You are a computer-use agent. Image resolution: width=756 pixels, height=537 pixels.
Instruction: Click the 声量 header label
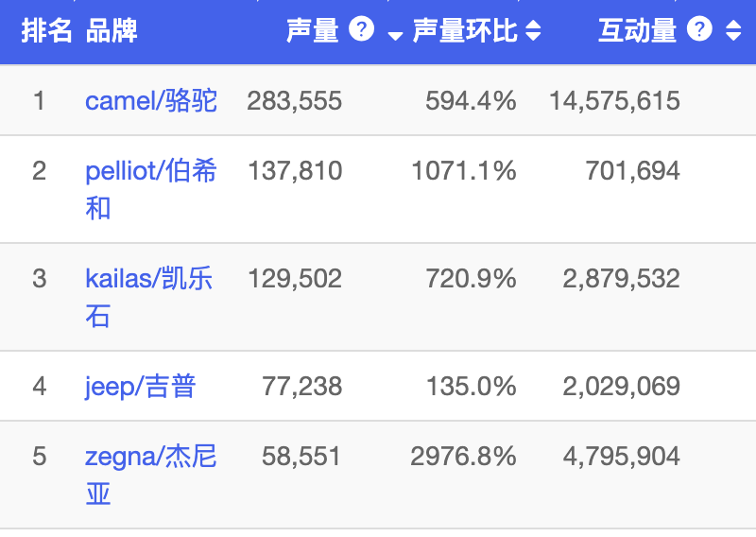point(312,31)
